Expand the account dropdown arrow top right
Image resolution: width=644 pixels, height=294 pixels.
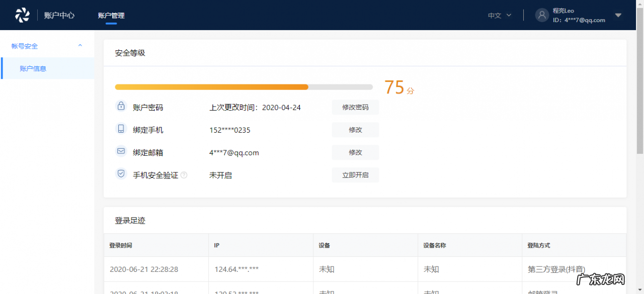pos(618,17)
